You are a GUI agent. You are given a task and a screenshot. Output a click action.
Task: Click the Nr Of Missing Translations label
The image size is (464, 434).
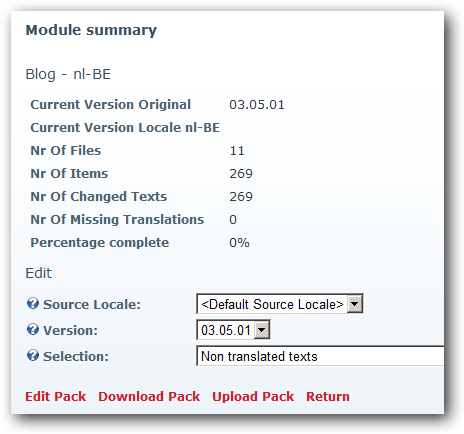pyautogui.click(x=117, y=220)
